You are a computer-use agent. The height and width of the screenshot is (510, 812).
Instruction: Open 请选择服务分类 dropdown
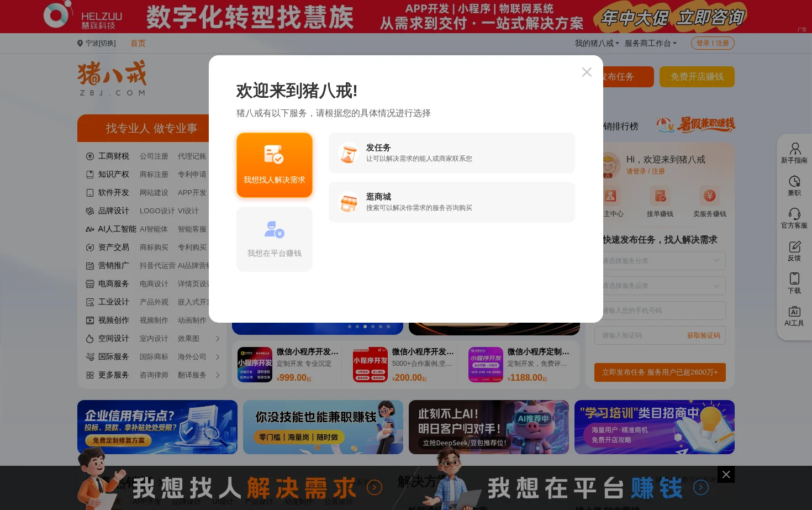coord(660,261)
